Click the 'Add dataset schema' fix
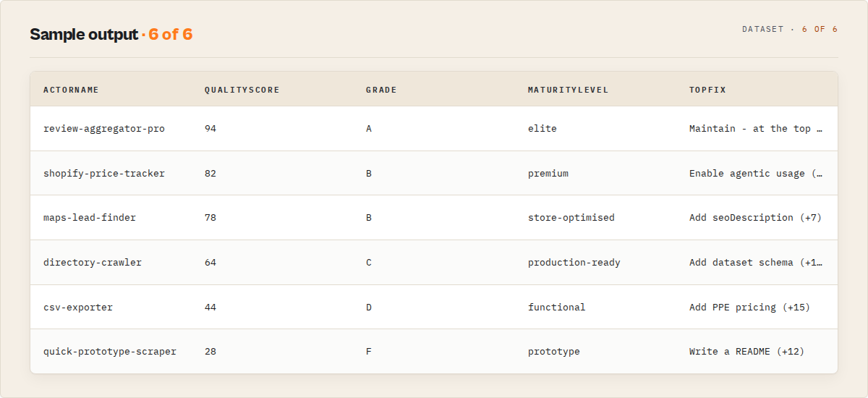The image size is (868, 398). 756,263
